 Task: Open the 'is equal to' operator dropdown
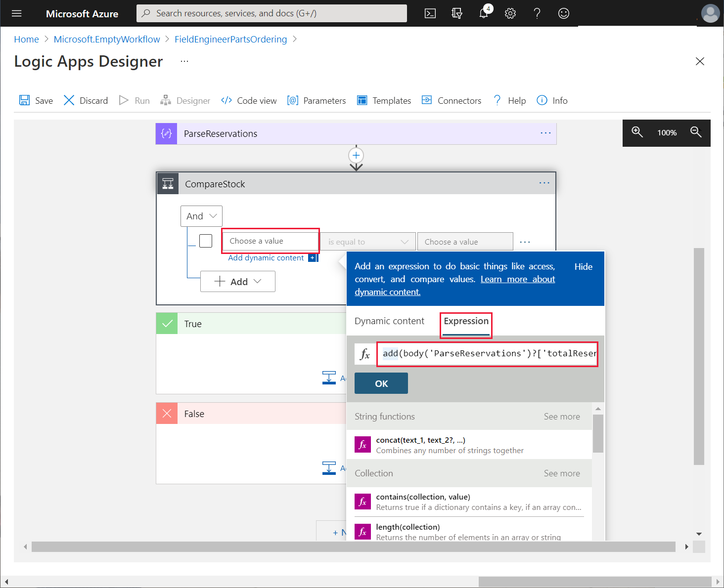tap(367, 242)
